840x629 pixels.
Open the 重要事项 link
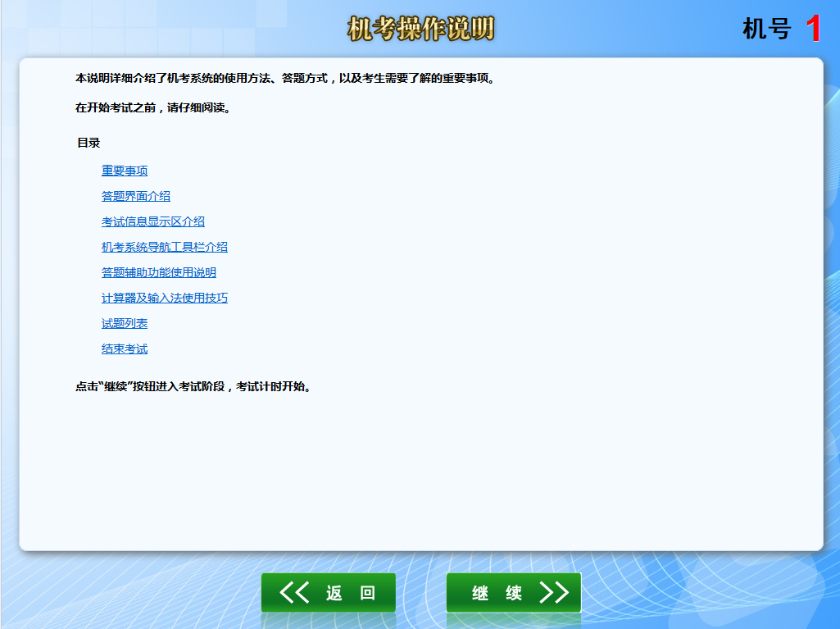coord(125,171)
